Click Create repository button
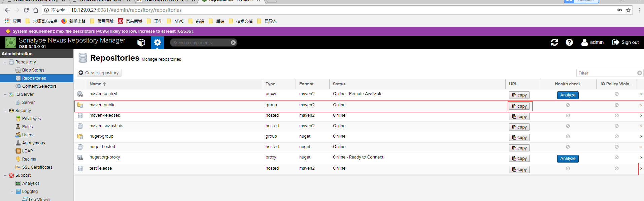644x201 pixels. pyautogui.click(x=99, y=73)
